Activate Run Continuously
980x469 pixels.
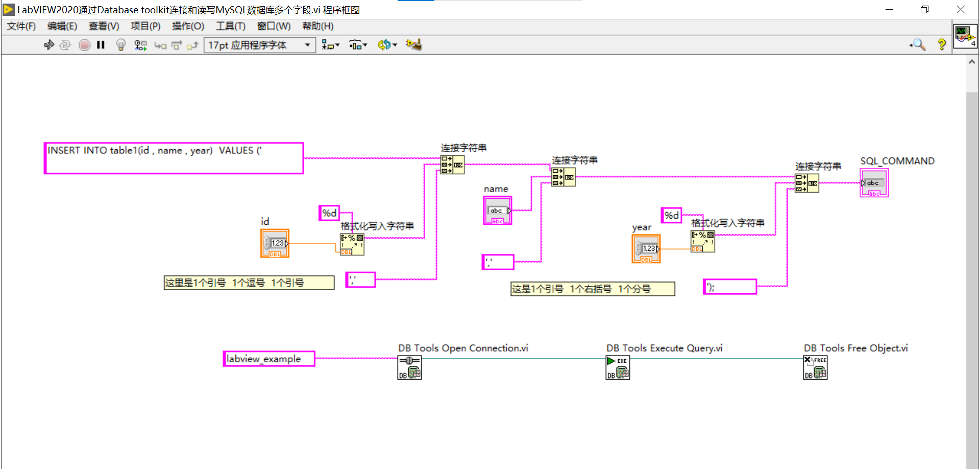tap(65, 45)
